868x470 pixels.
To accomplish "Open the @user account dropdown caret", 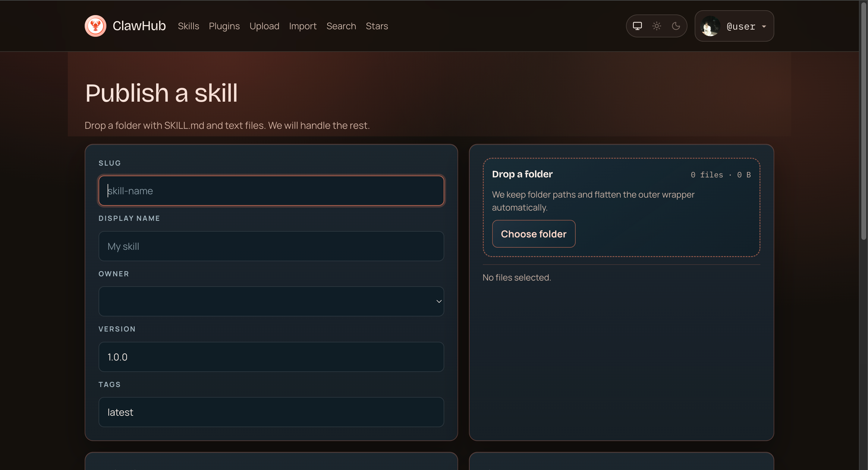I will (764, 26).
